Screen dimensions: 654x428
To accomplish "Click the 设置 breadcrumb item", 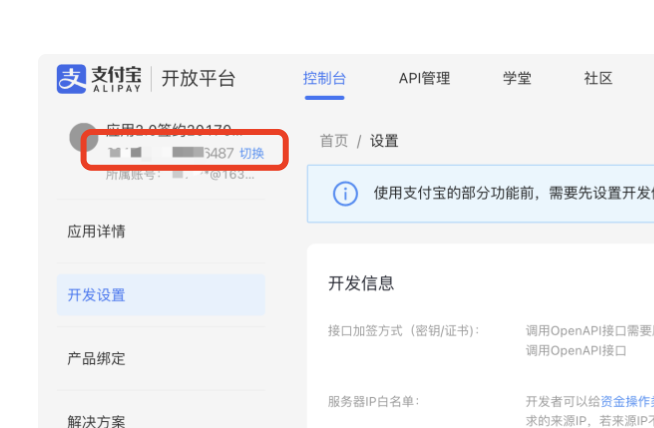I will pos(384,141).
